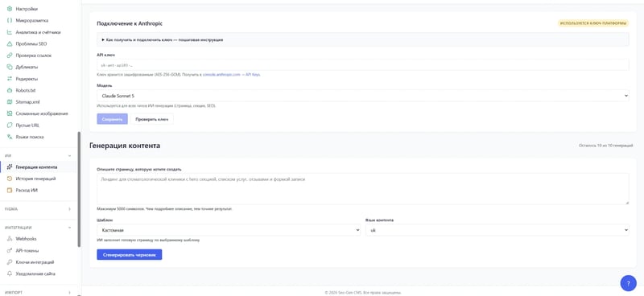The image size is (644, 296).
Task: Open Ключи интеграций in the sidebar
Action: (x=38, y=262)
